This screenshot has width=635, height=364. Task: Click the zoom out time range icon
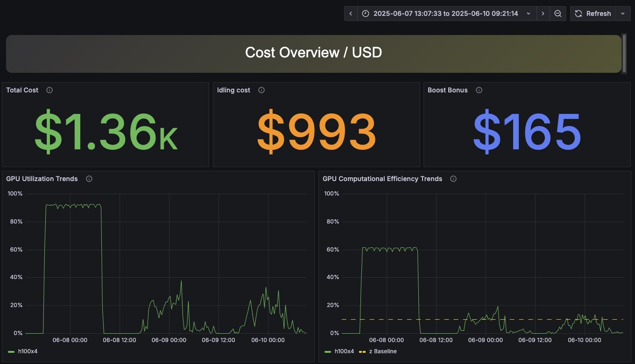click(x=557, y=14)
